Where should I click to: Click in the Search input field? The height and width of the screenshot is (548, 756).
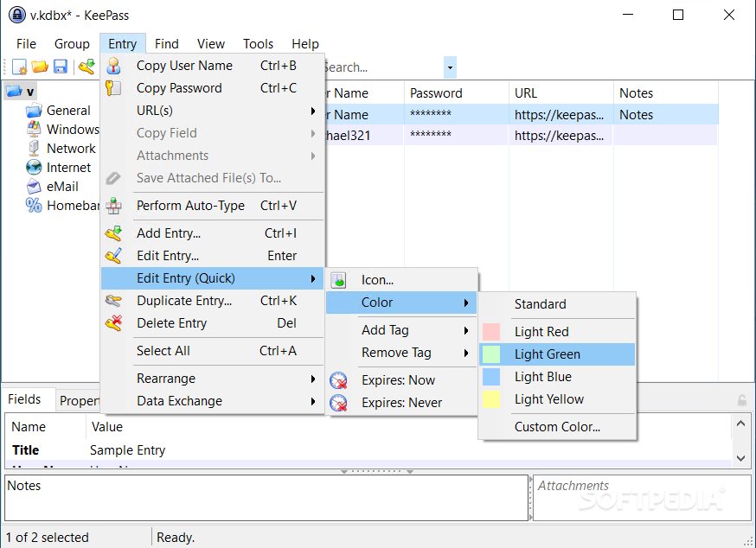click(x=383, y=67)
